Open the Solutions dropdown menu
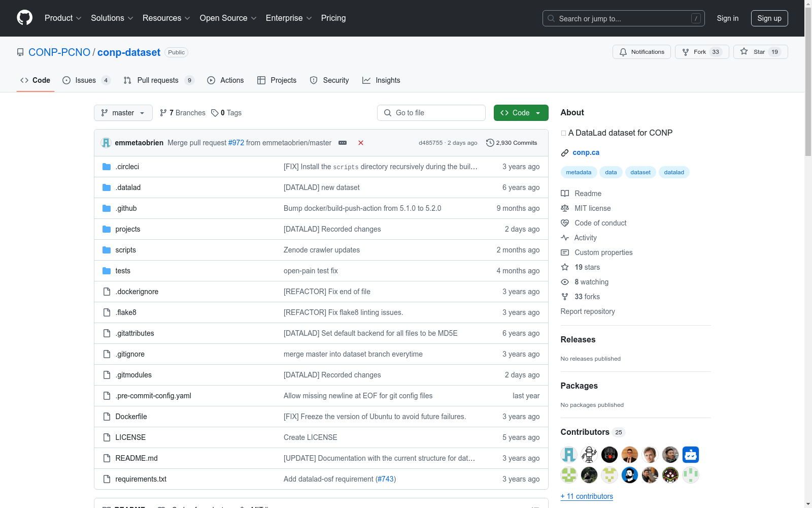The height and width of the screenshot is (508, 812). coord(112,18)
